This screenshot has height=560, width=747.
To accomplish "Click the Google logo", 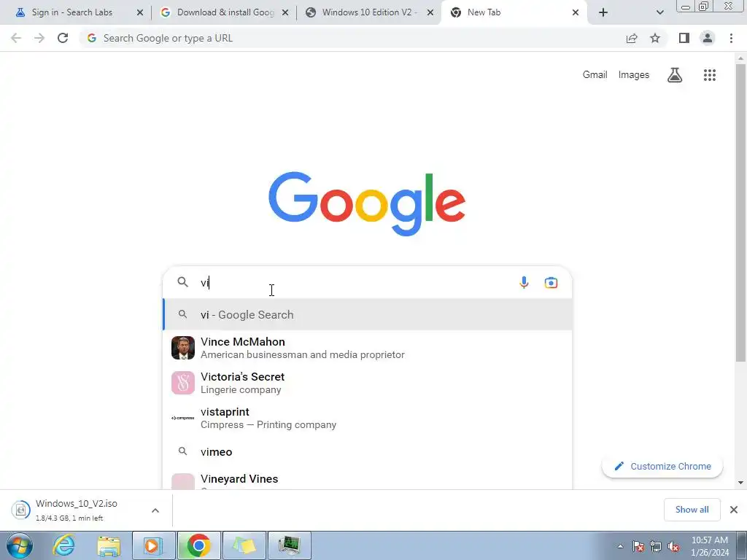I will click(367, 204).
